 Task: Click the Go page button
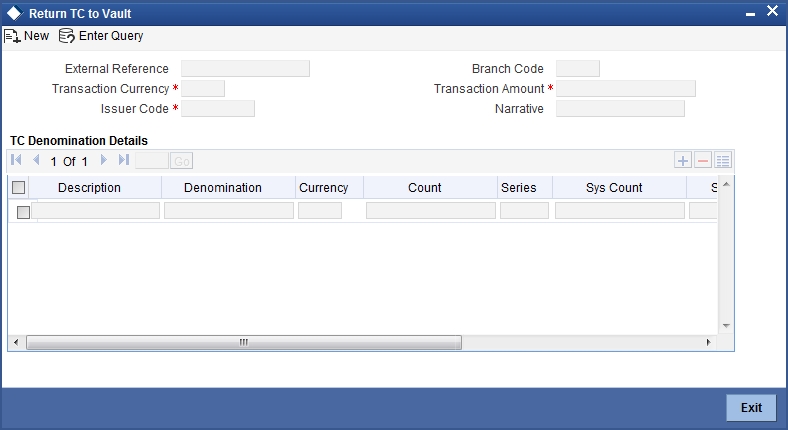tap(181, 161)
